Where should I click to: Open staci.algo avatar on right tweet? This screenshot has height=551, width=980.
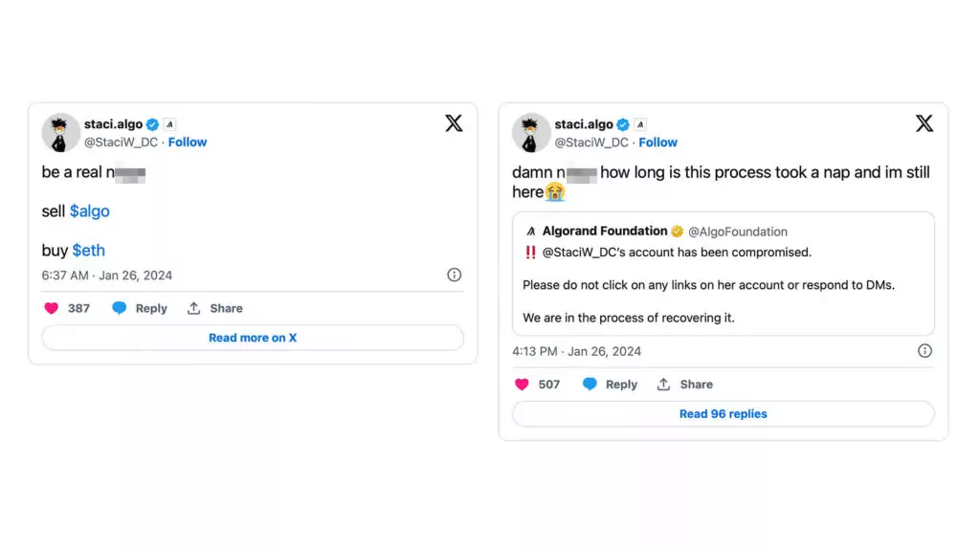coord(531,132)
